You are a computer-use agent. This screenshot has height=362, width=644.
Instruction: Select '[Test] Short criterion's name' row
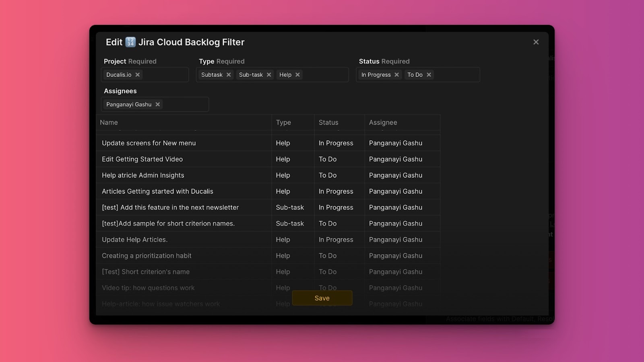click(x=268, y=272)
